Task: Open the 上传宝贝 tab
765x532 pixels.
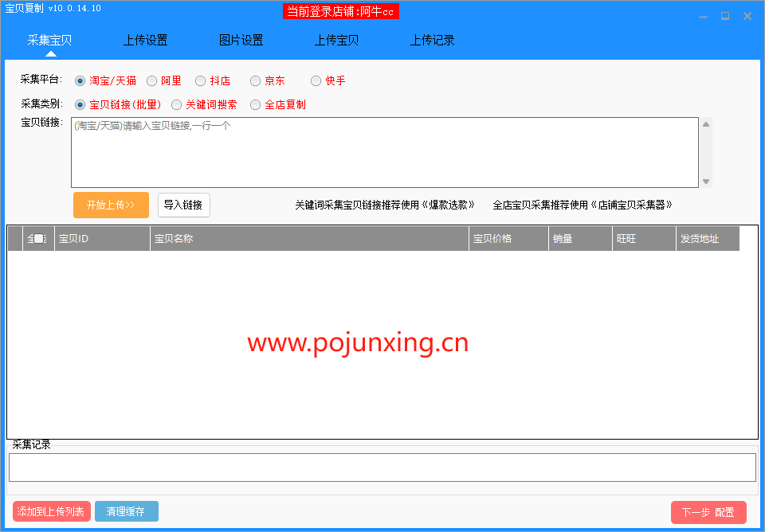Action: (336, 40)
